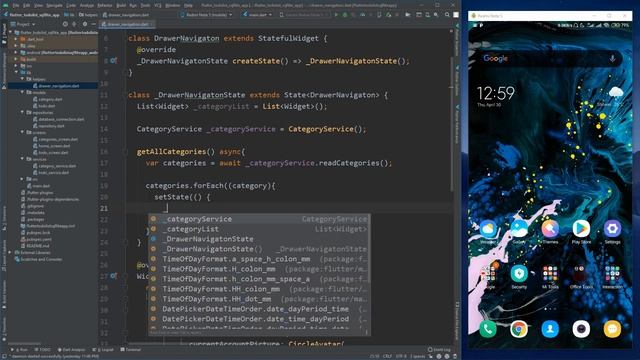Open the yellow Messages app in dock
Image resolution: width=640 pixels, height=360 pixels.
pyautogui.click(x=612, y=329)
